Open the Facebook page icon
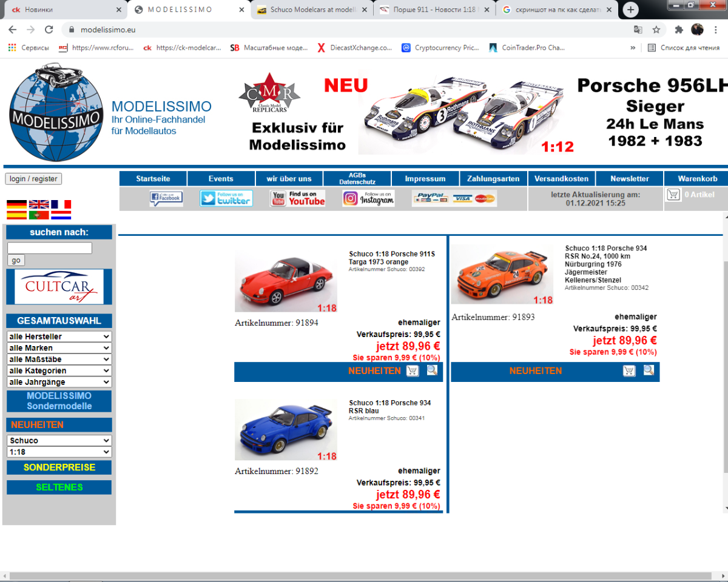The image size is (728, 582). coord(166,198)
